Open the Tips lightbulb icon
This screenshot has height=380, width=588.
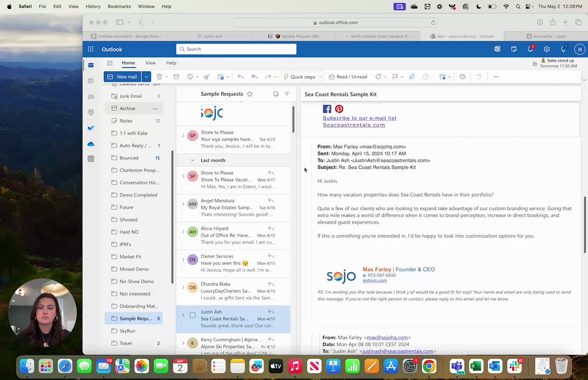[x=564, y=49]
